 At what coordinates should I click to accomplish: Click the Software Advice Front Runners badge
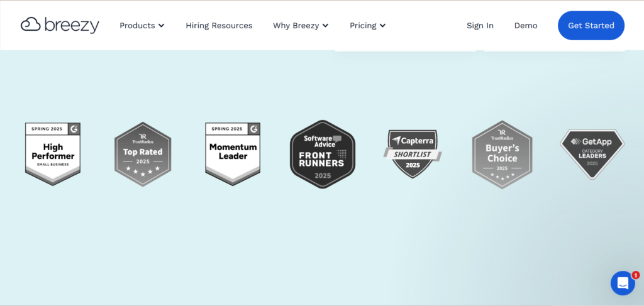coord(323,154)
